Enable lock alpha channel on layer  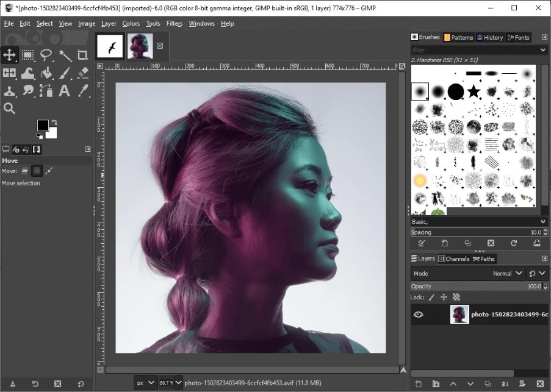[455, 297]
